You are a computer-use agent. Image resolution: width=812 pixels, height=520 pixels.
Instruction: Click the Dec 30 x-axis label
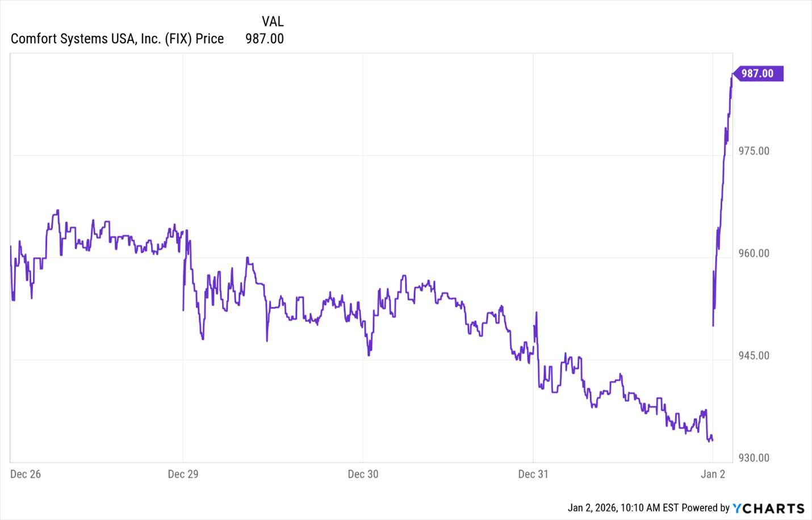pyautogui.click(x=363, y=474)
